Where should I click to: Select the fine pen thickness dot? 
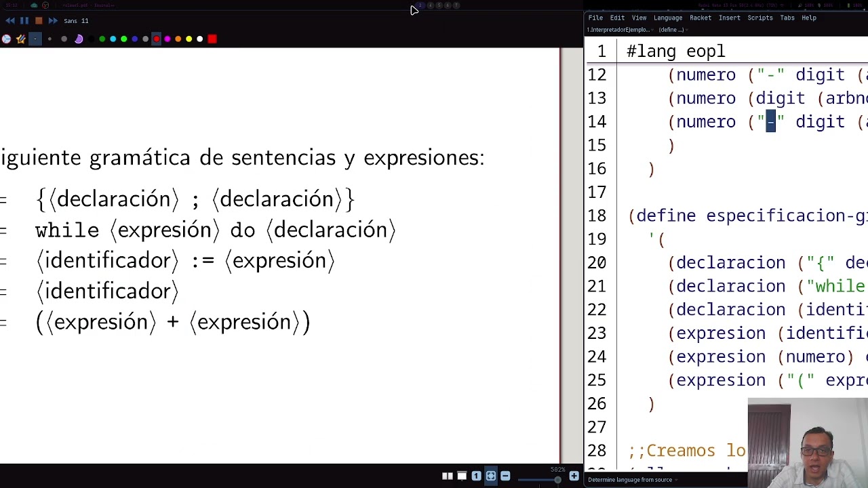click(35, 39)
